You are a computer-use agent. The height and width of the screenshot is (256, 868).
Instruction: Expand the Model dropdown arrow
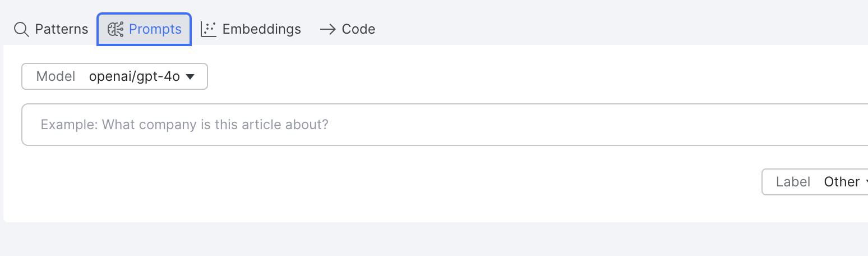coord(190,77)
